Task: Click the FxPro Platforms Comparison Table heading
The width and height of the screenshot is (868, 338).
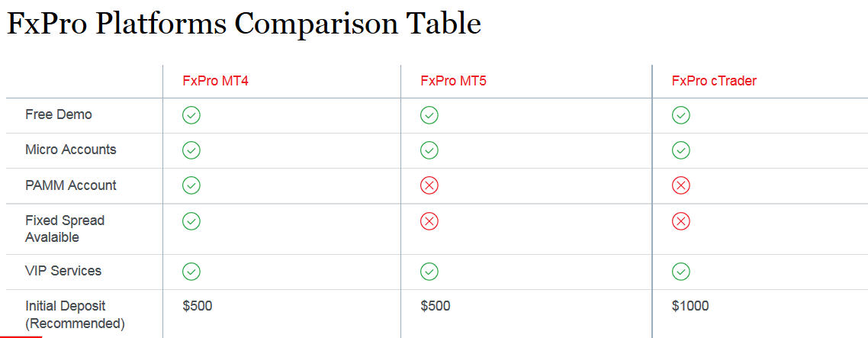Action: [x=243, y=24]
